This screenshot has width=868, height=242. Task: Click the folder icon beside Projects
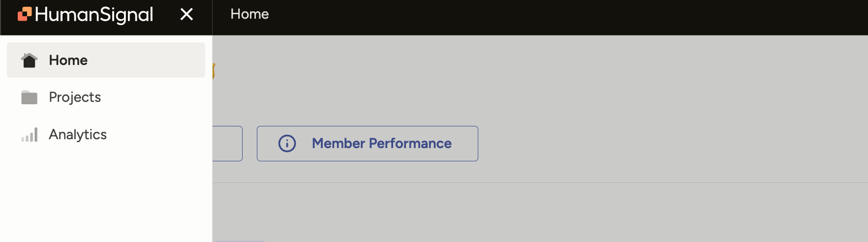(30, 97)
